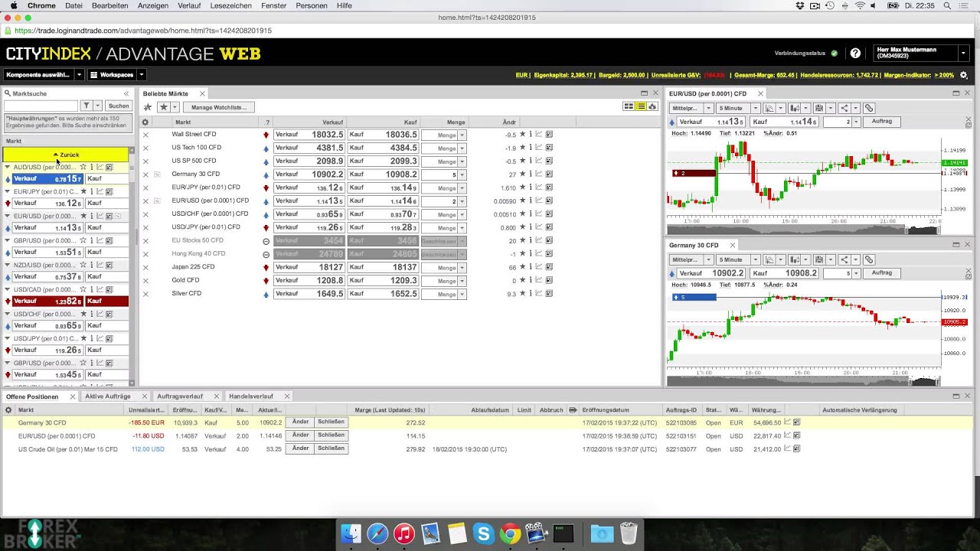This screenshot has width=980, height=551.
Task: Remove US Tech 100 CFD from watchlist
Action: (x=145, y=148)
